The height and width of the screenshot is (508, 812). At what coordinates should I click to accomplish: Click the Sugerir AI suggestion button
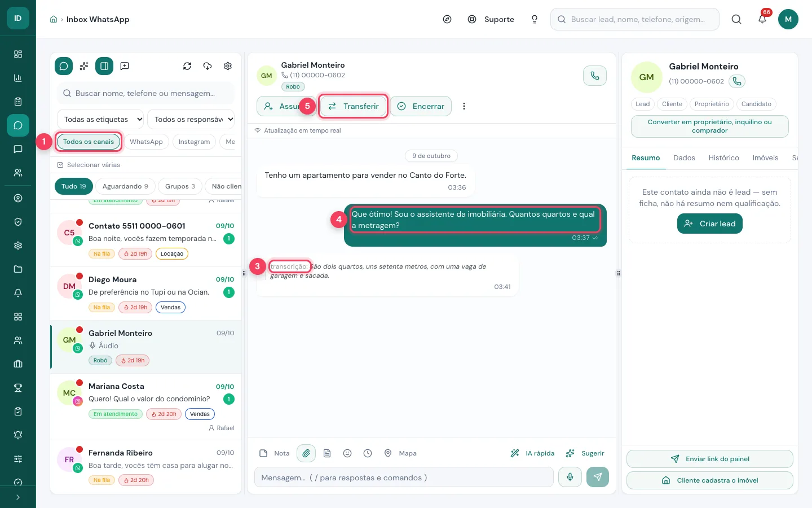point(585,453)
